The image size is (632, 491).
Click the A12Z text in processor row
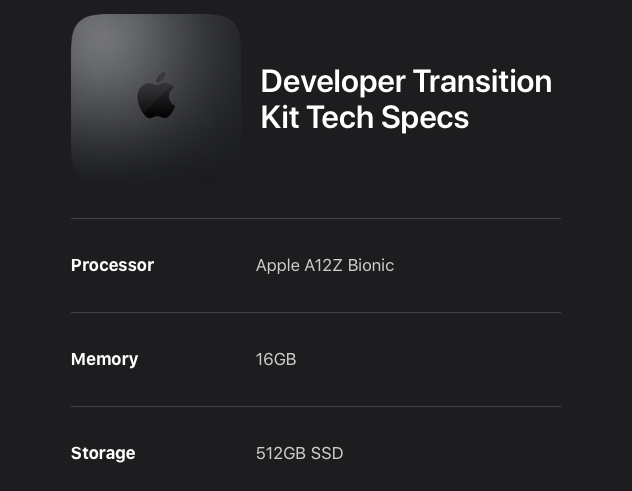(x=323, y=265)
